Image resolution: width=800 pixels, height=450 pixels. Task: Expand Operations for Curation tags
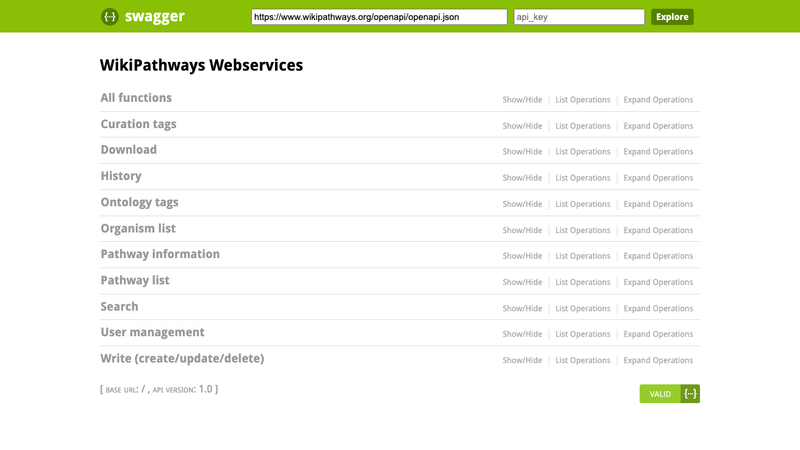658,126
